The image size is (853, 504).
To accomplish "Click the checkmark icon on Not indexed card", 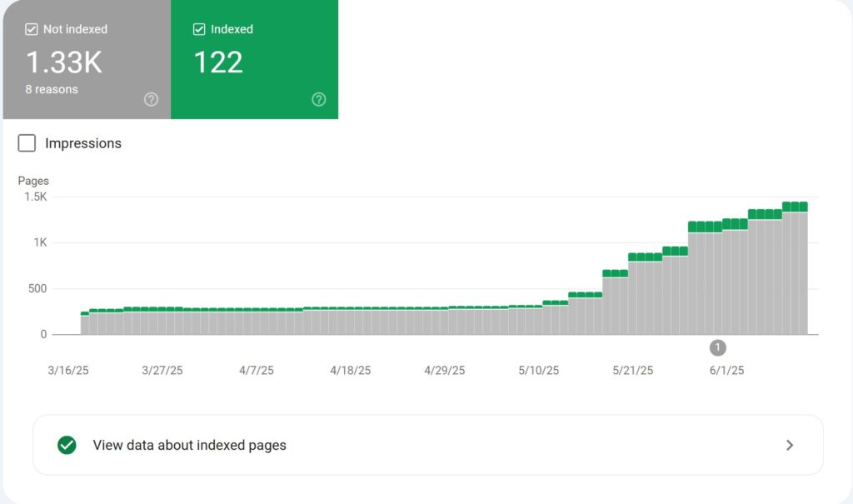I will click(x=31, y=28).
